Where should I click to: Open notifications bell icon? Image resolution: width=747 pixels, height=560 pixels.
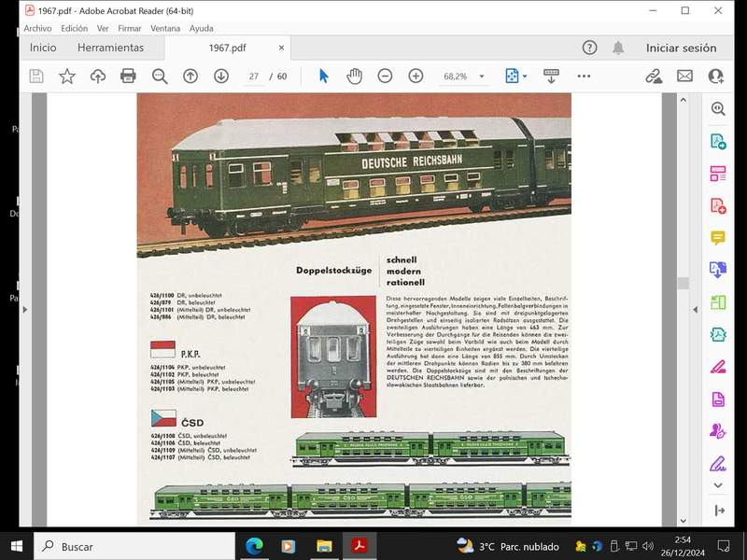[618, 48]
